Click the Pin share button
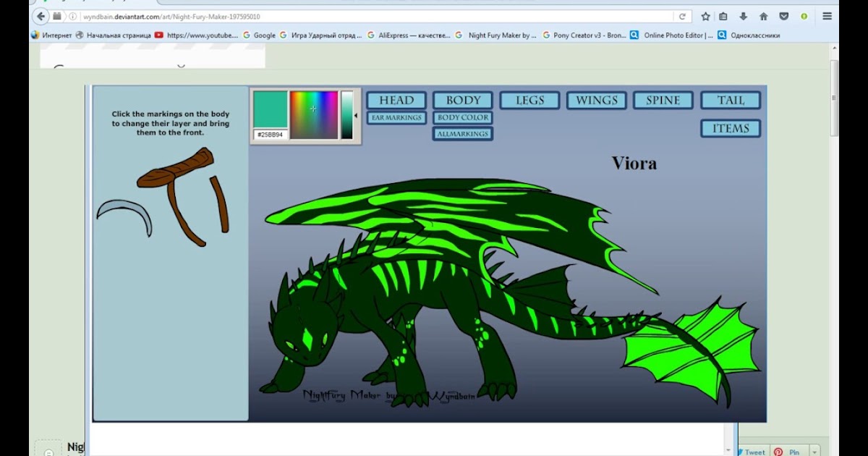Screen dimensions: 868x456 tap(788, 452)
